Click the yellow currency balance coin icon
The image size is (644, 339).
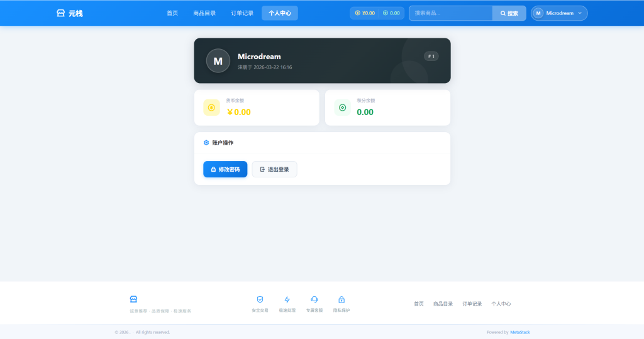pyautogui.click(x=211, y=108)
